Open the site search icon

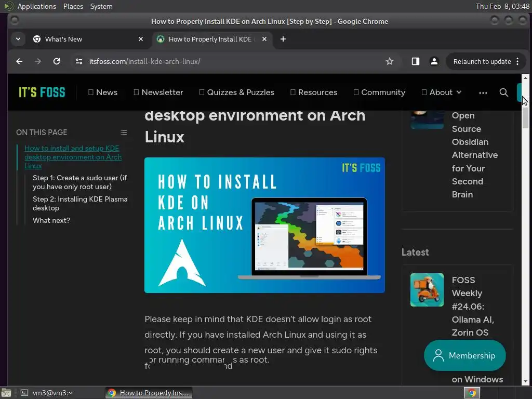click(x=504, y=92)
